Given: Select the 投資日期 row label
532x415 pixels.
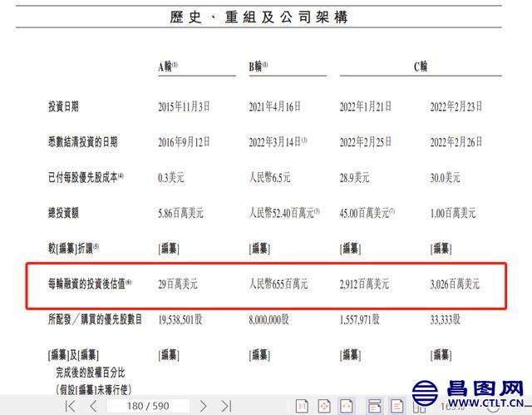Looking at the screenshot, I should [x=63, y=106].
